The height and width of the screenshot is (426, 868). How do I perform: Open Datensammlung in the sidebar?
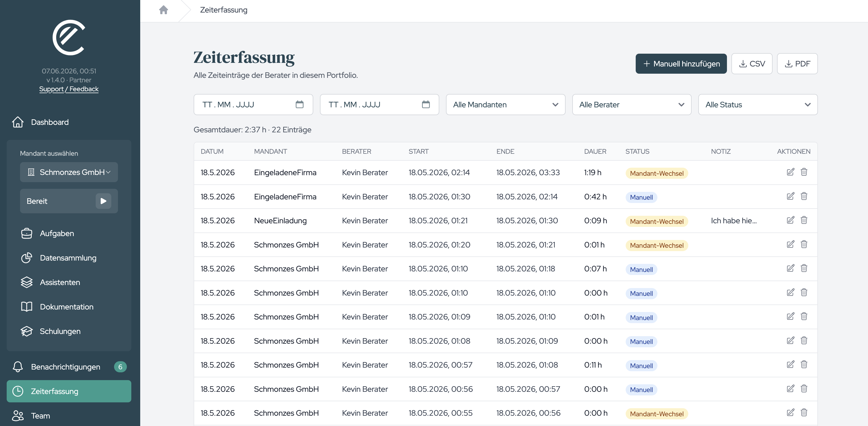click(x=69, y=257)
